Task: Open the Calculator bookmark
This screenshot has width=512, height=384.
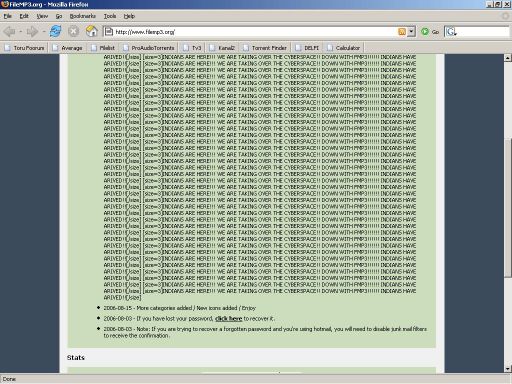Action: (x=343, y=48)
